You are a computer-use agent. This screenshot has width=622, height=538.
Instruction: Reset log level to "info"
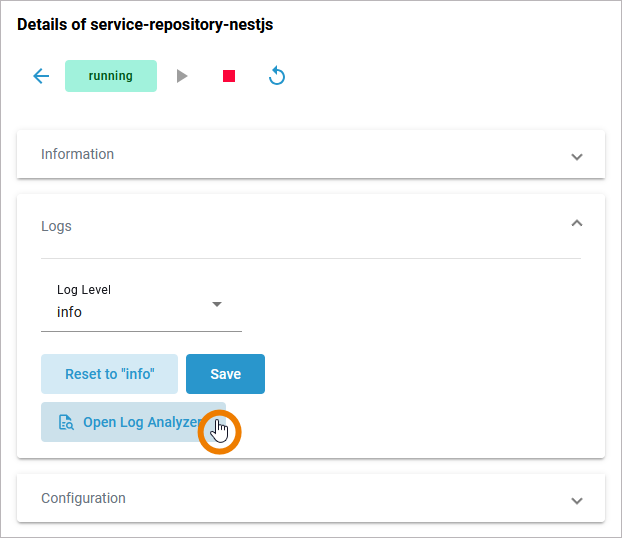[x=109, y=374]
